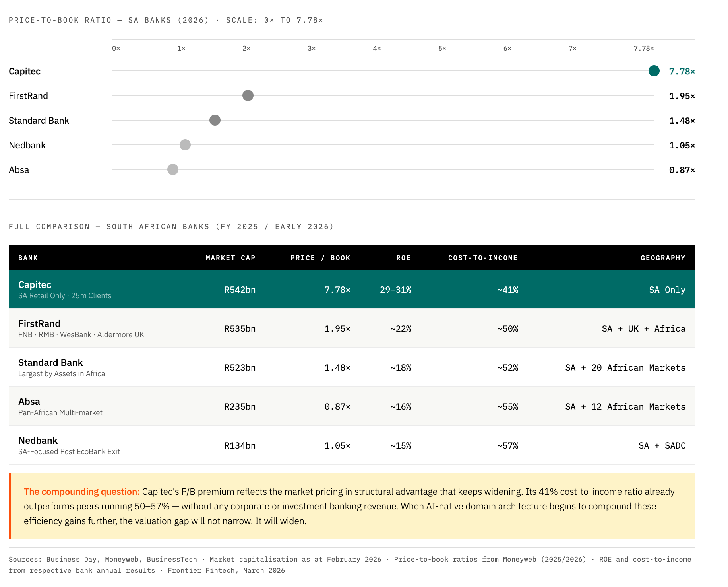Viewport: 728px width, 587px height.
Task: Click Nedbank's light grey dot marker
Action: [x=185, y=145]
